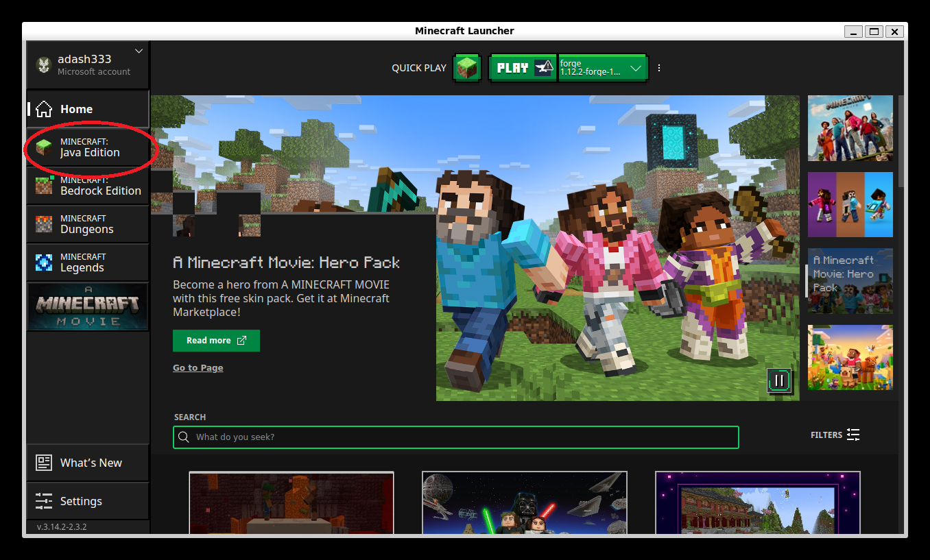Click the Dungeons game icon

pyautogui.click(x=44, y=224)
